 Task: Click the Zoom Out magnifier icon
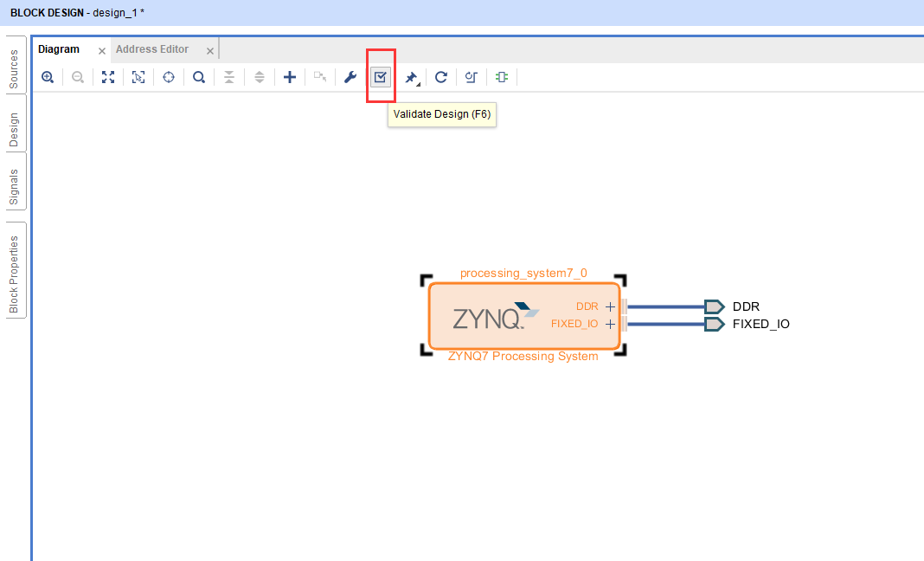pos(78,77)
